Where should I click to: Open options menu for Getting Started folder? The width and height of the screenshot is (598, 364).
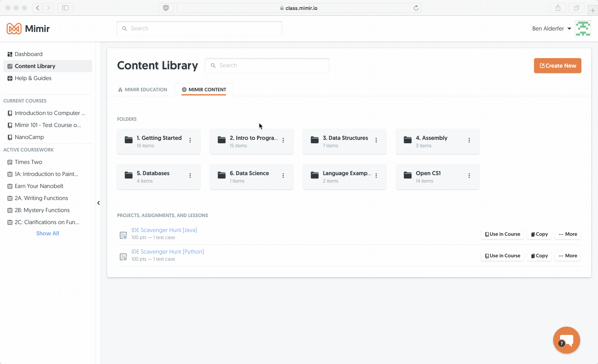point(190,140)
